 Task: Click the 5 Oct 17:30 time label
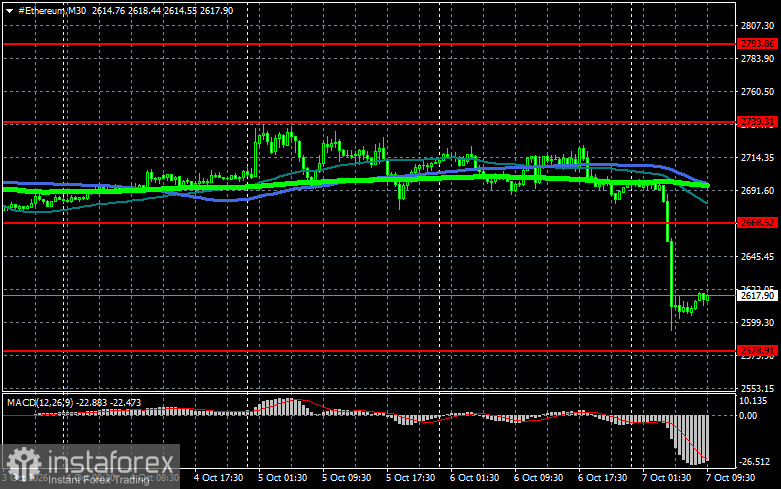[x=410, y=478]
